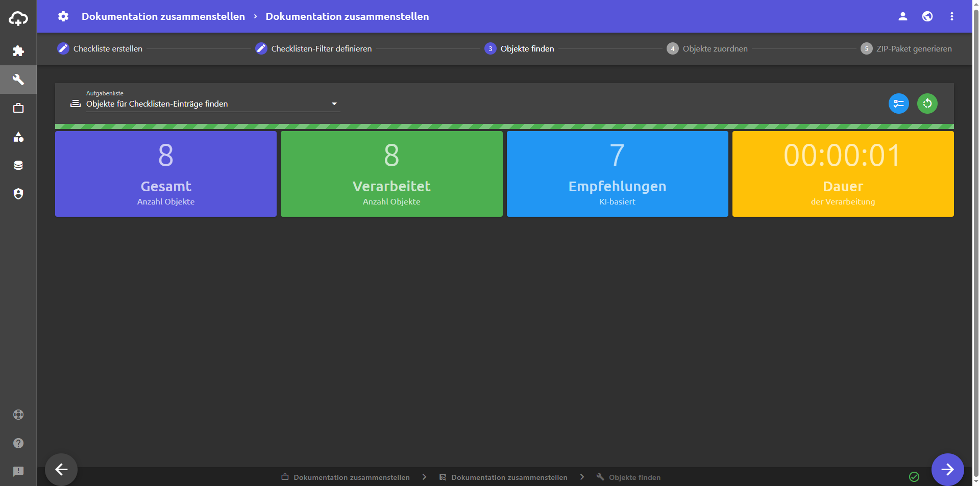Click the forward arrow button
This screenshot has height=486, width=980.
coord(947,469)
